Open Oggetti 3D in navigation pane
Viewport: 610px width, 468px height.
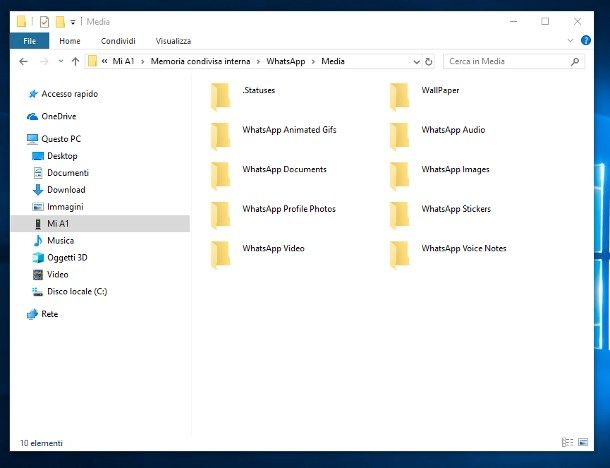coord(60,258)
